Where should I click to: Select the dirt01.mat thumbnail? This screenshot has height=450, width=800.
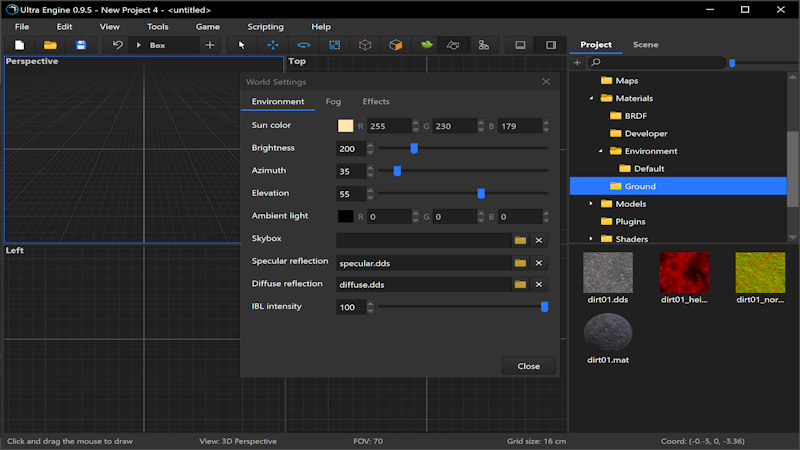pos(608,334)
